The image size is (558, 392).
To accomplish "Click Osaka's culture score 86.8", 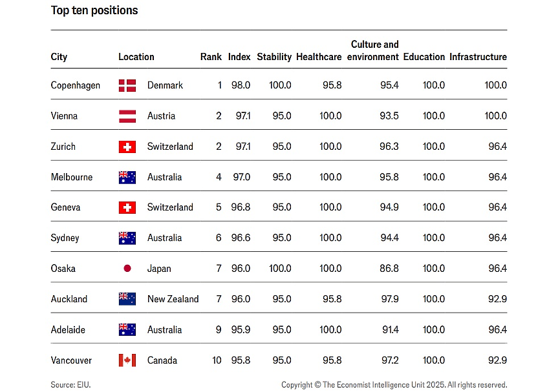I will [389, 268].
